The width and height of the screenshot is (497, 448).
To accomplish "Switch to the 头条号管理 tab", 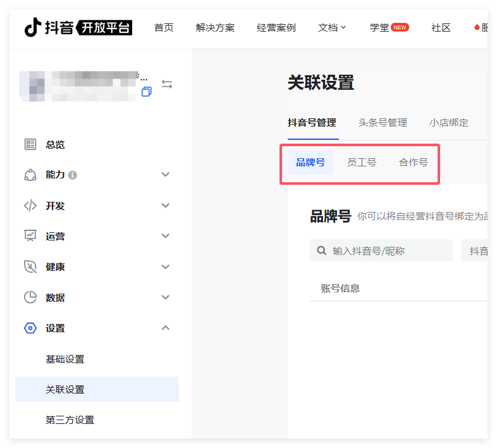I will coord(383,123).
